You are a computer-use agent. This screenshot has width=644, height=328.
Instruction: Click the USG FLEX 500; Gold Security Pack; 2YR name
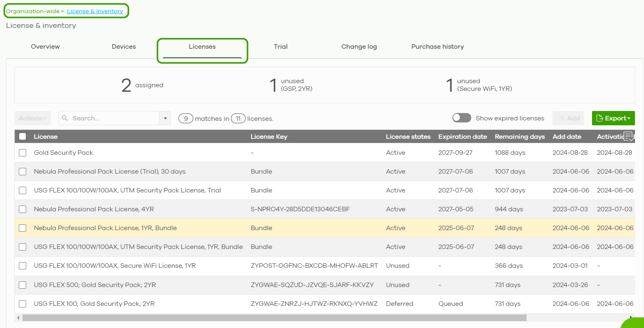[95, 285]
